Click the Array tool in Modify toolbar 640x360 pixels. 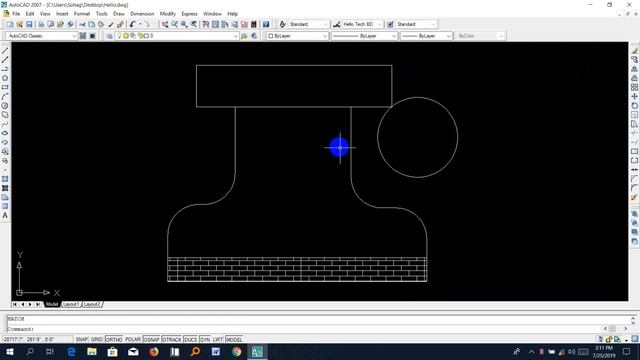pos(634,87)
